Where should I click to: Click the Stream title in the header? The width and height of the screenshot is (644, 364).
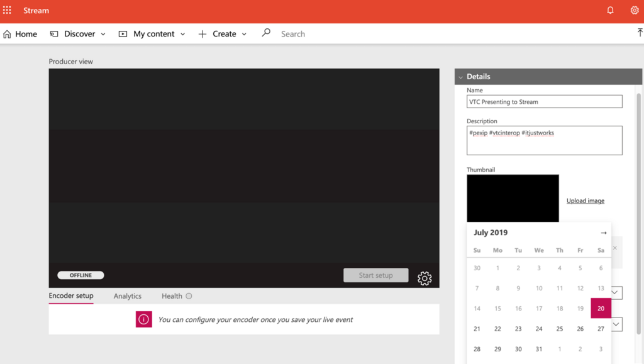pyautogui.click(x=36, y=10)
